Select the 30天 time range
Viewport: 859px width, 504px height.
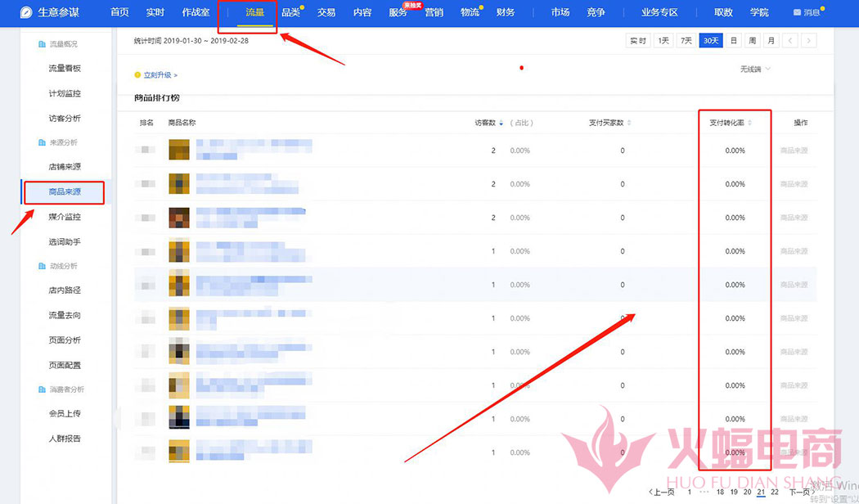711,41
